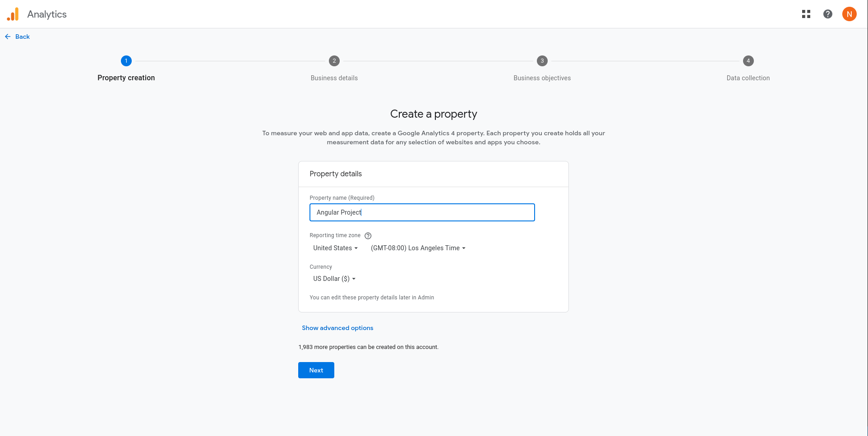Viewport: 868px width, 436px height.
Task: Open the United States country dropdown
Action: [x=335, y=248]
